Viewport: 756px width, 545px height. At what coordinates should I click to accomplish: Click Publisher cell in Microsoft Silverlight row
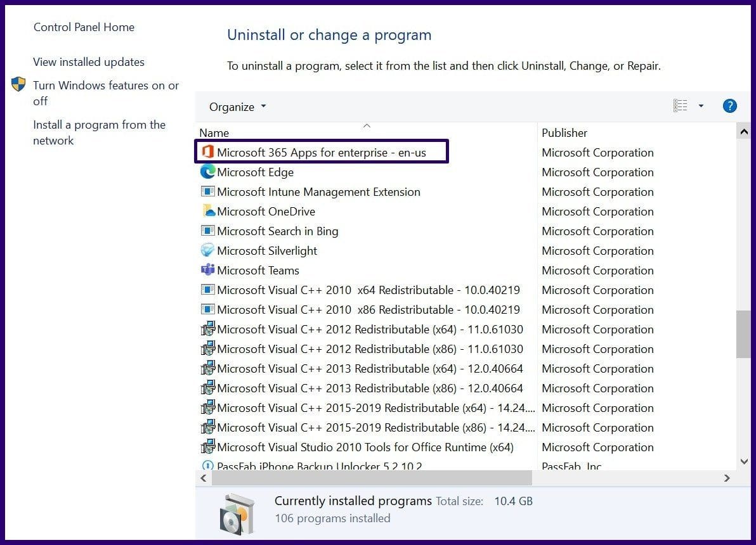click(597, 250)
